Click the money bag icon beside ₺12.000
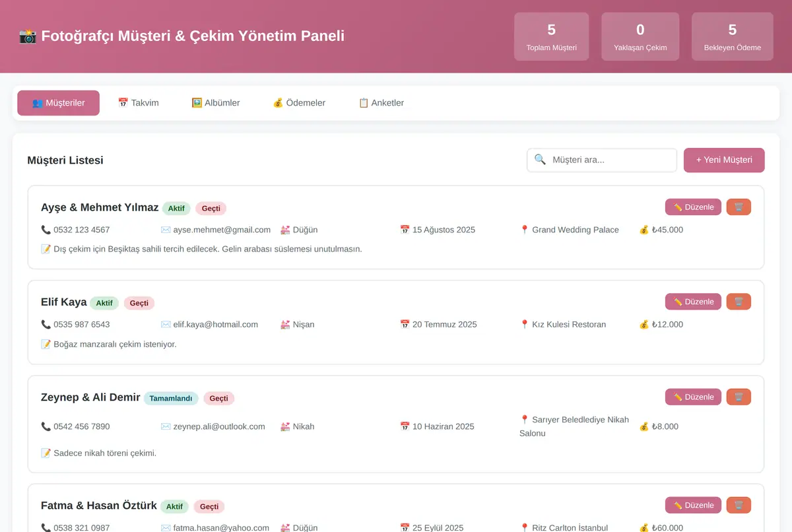The height and width of the screenshot is (532, 792). click(x=644, y=325)
